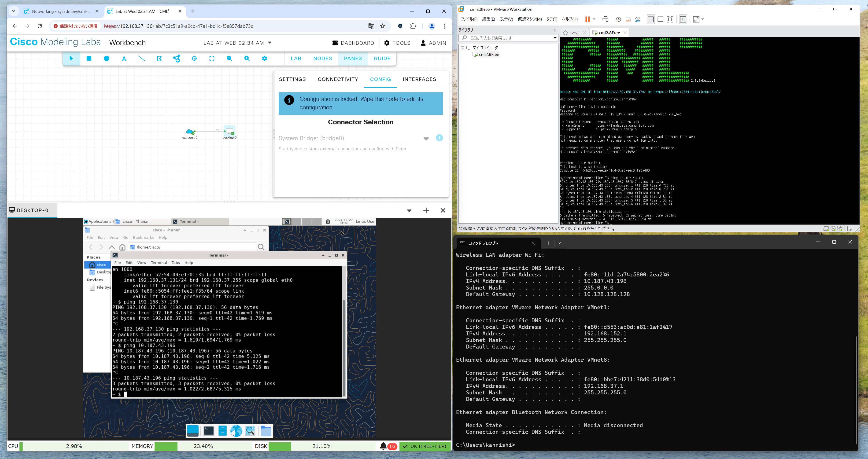This screenshot has height=459, width=868.
Task: Open Chrome tab search dropdown
Action: tap(14, 11)
